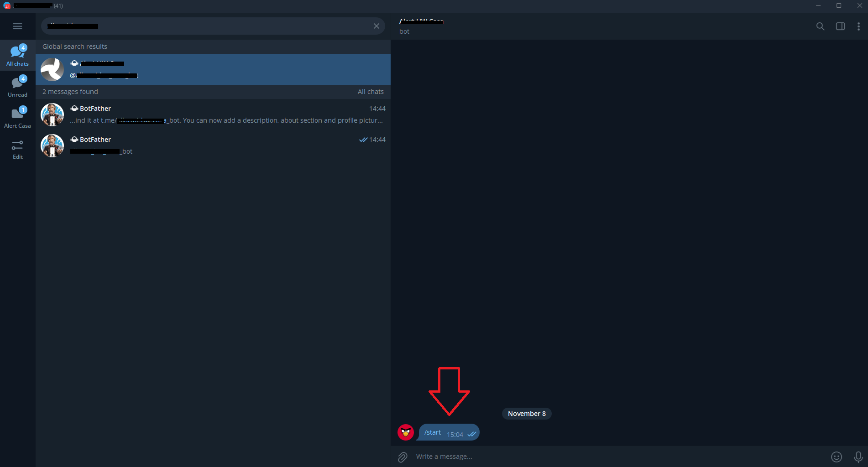Image resolution: width=868 pixels, height=467 pixels.
Task: Open the highlighted bot search result
Action: (213, 69)
